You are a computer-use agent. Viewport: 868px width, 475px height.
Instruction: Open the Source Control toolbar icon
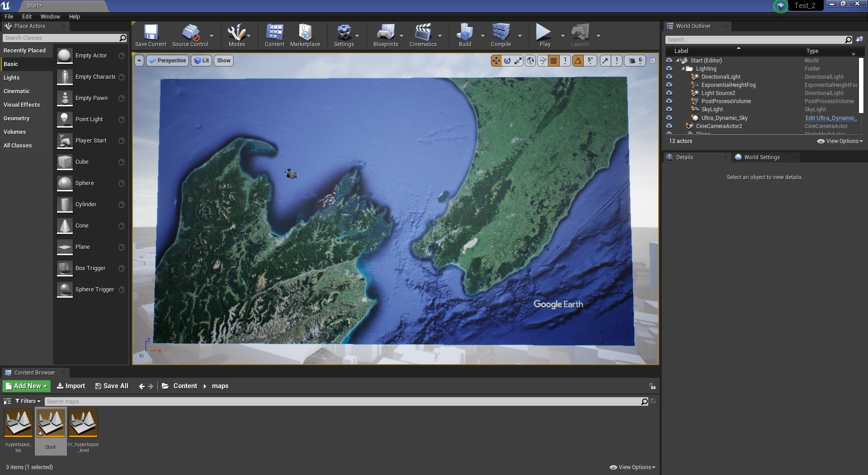click(x=190, y=35)
